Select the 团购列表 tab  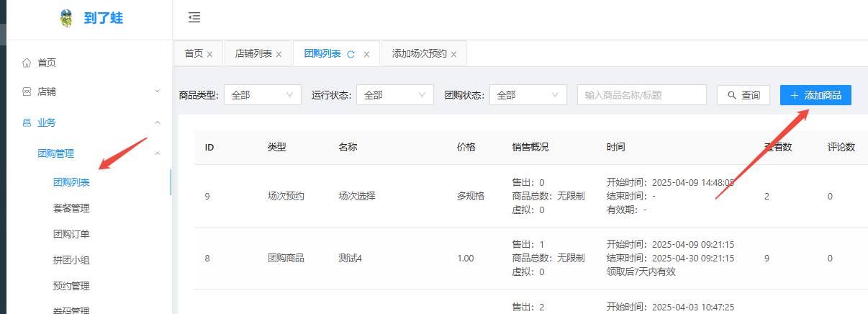click(322, 53)
